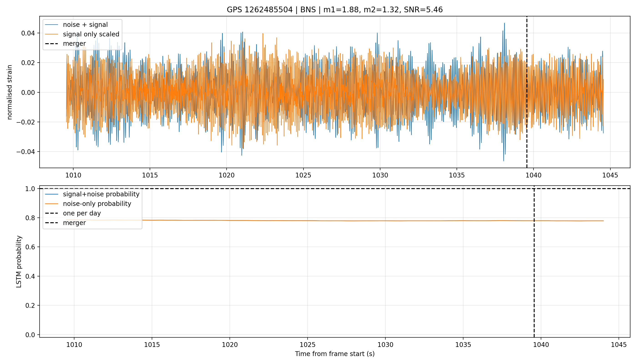Click the 'noise-only probability' legend entry
The image size is (637, 364).
(x=88, y=204)
